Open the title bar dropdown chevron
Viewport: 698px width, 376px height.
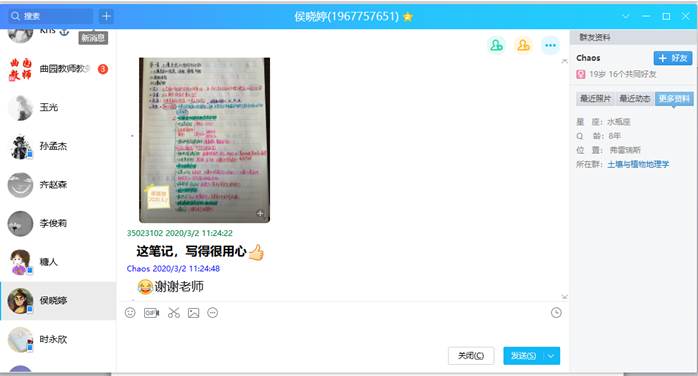pos(625,16)
